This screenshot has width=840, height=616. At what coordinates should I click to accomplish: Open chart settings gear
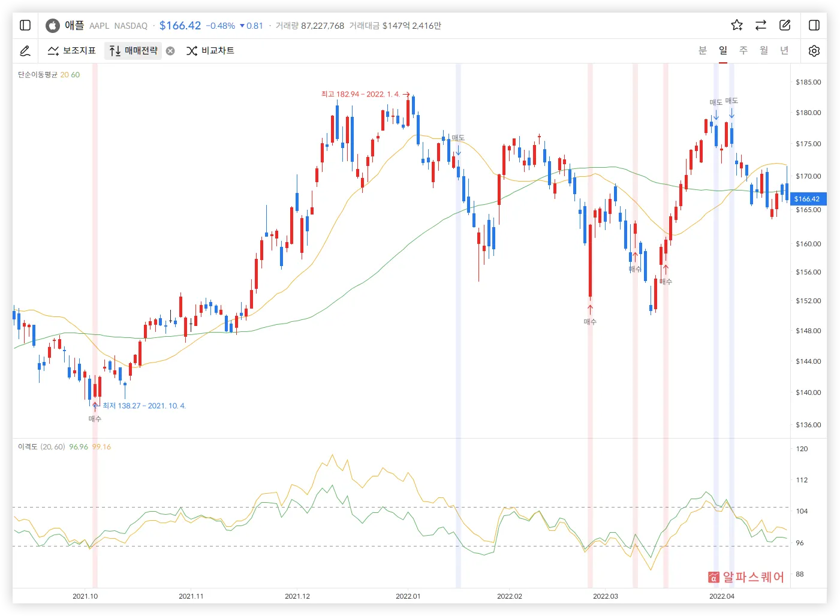pos(814,51)
